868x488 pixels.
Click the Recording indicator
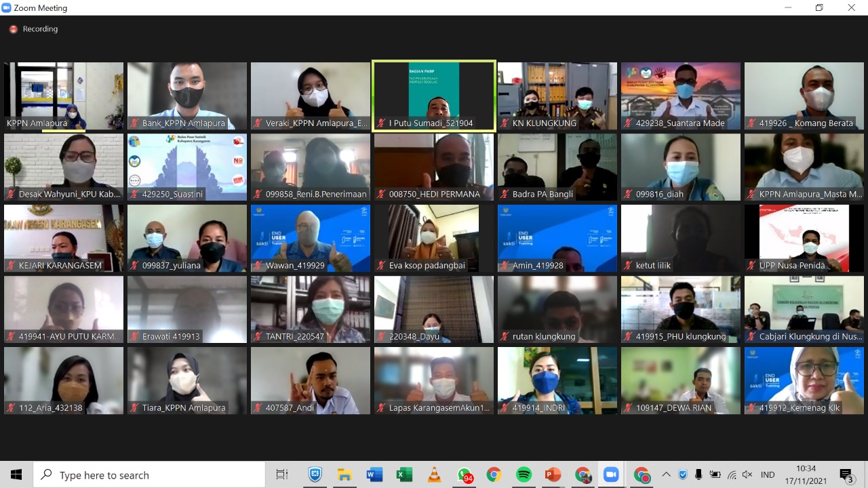tap(34, 29)
